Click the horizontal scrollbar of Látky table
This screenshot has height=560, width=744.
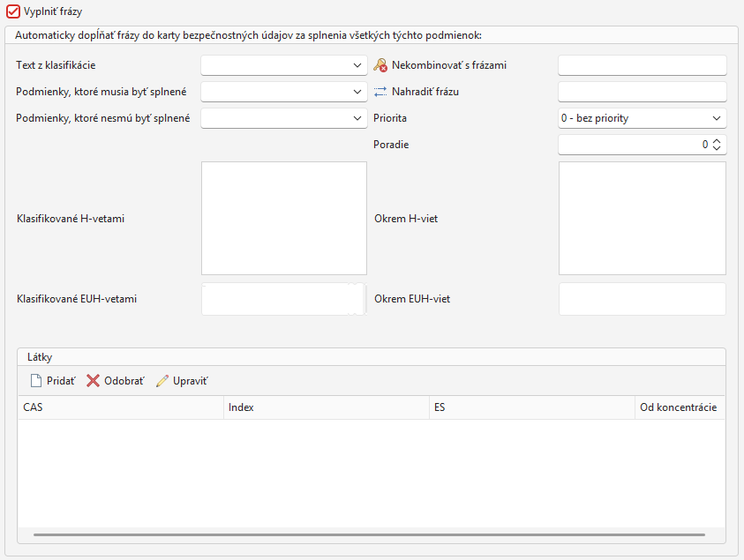coord(369,535)
